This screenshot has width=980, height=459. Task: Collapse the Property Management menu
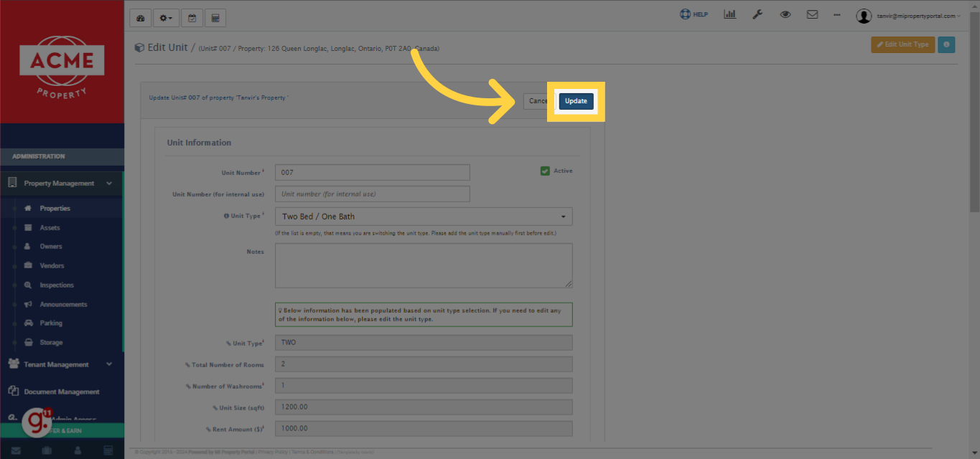pos(62,183)
